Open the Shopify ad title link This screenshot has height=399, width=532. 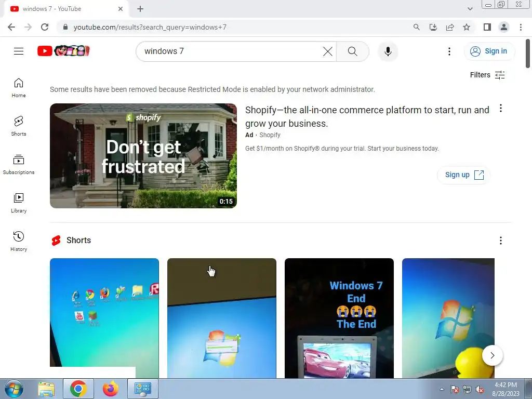(x=367, y=117)
